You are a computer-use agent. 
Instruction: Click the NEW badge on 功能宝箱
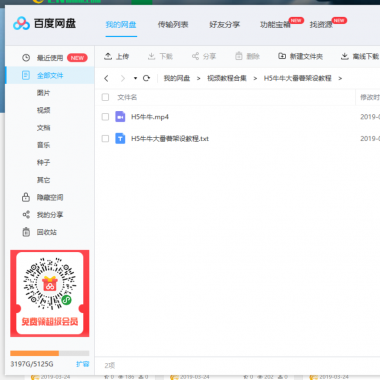click(x=296, y=20)
